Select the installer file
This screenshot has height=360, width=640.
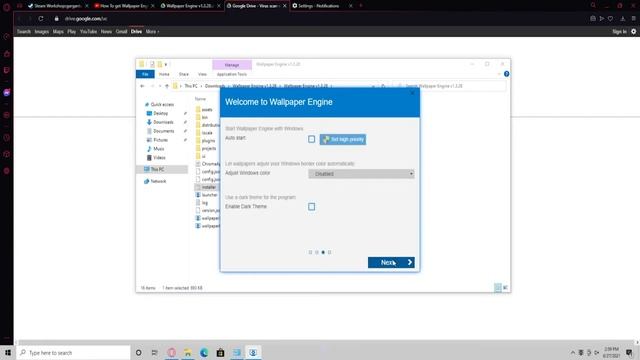206,187
